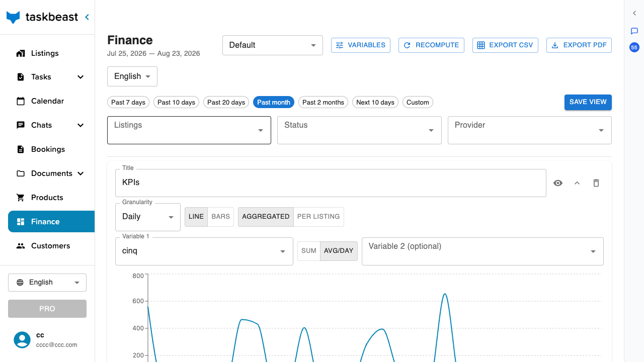Select the Past 7 days chip
This screenshot has height=362, width=644.
point(128,102)
